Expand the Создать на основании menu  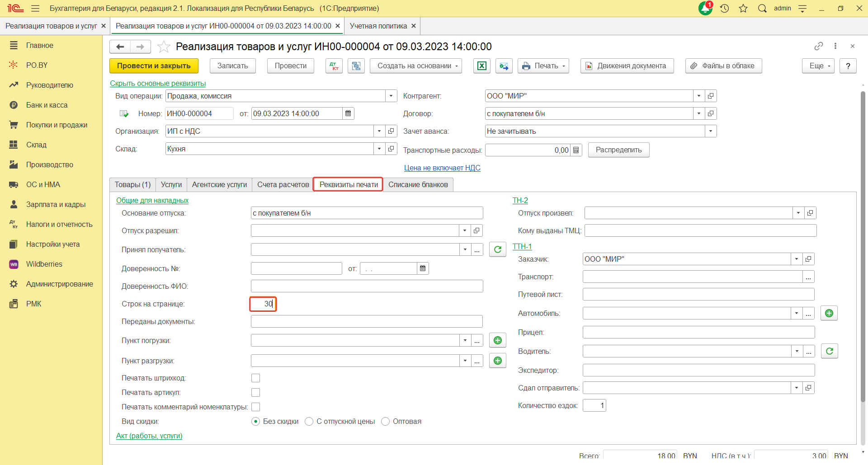(x=416, y=66)
